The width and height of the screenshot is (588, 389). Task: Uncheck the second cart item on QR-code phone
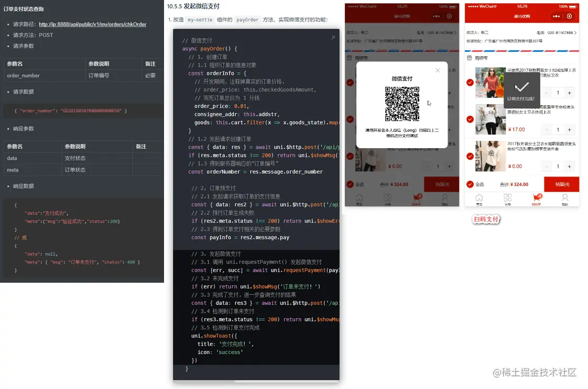point(350,119)
